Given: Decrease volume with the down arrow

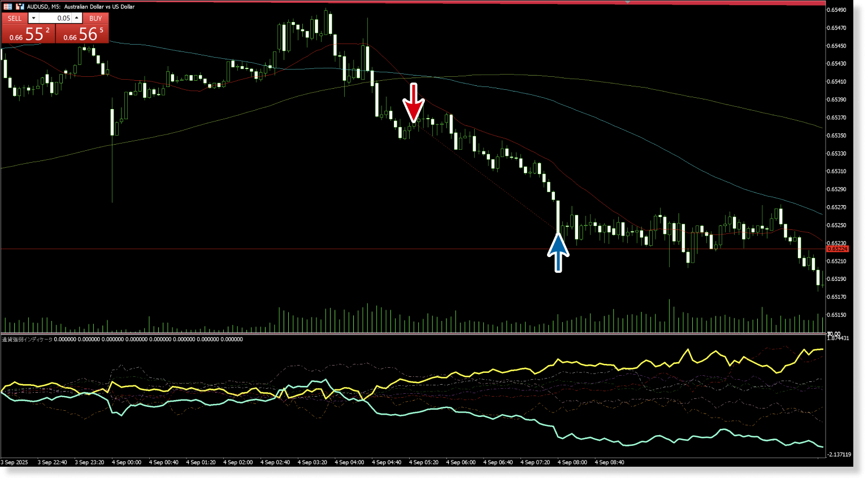Looking at the screenshot, I should click(33, 18).
